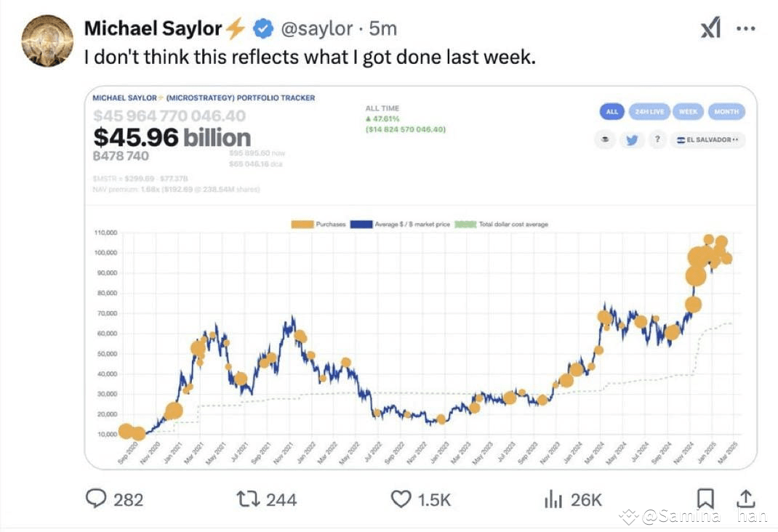Switch to the MONTH time range tab

[x=726, y=111]
